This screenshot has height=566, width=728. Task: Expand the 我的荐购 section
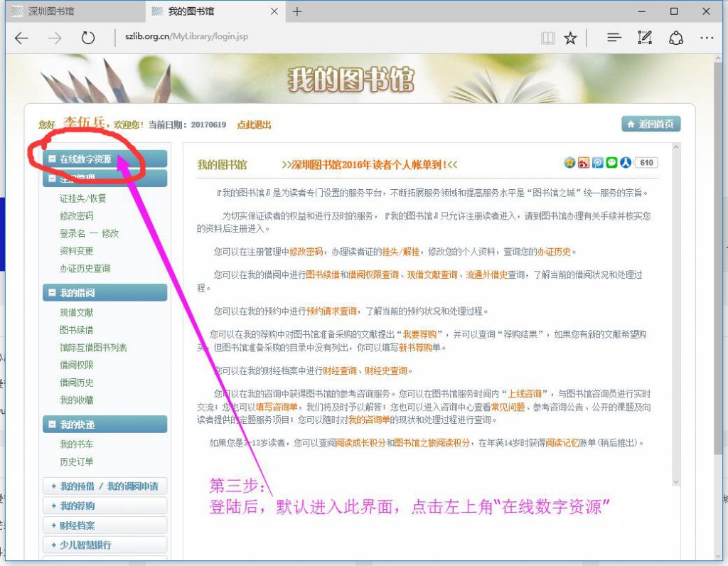[x=105, y=506]
